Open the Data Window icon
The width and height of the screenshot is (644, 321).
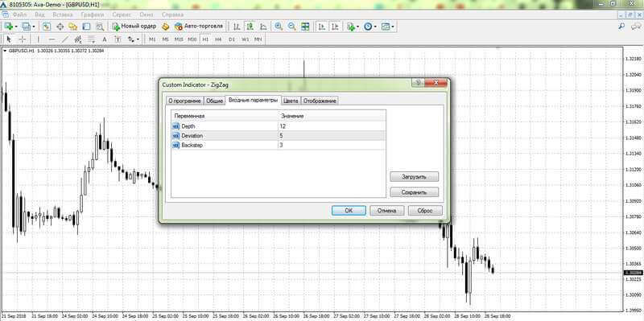tap(60, 27)
